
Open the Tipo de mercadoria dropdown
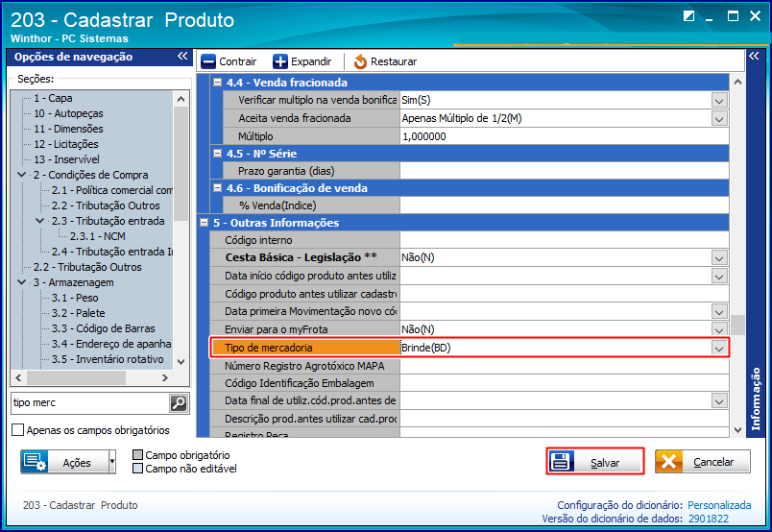(719, 349)
